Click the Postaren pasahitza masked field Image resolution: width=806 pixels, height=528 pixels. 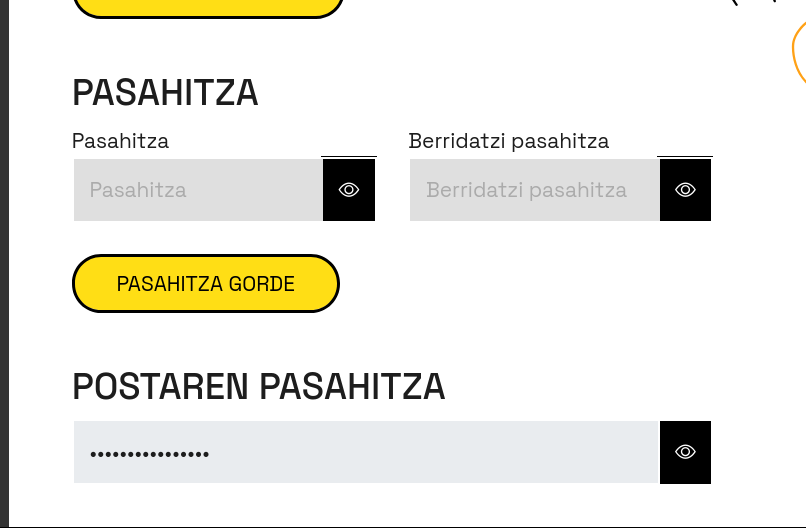tap(366, 452)
